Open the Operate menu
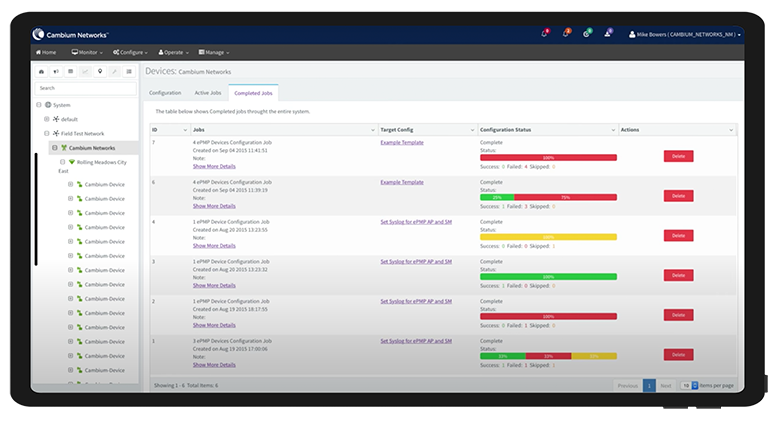Image resolution: width=777 pixels, height=432 pixels. click(173, 52)
